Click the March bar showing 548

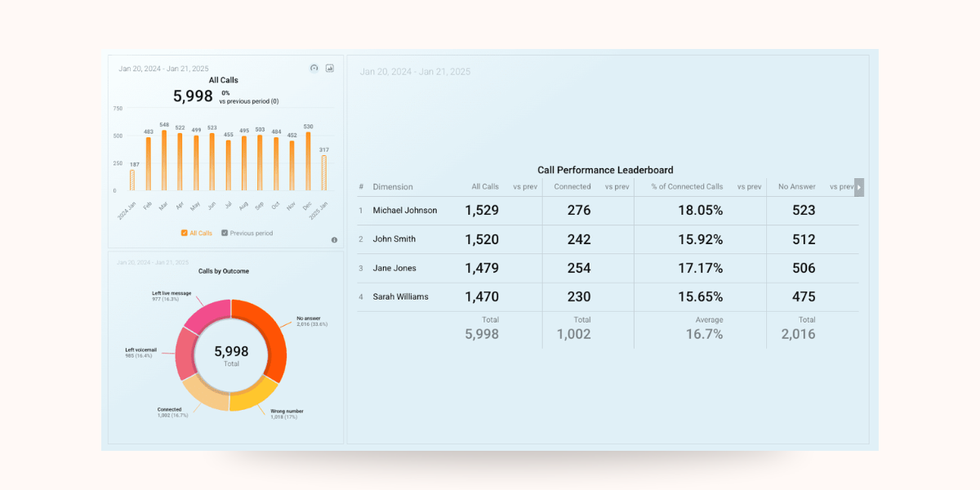pyautogui.click(x=164, y=161)
